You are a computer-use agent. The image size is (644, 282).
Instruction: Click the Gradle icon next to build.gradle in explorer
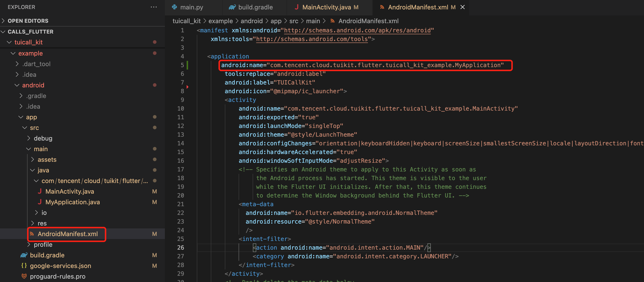24,255
